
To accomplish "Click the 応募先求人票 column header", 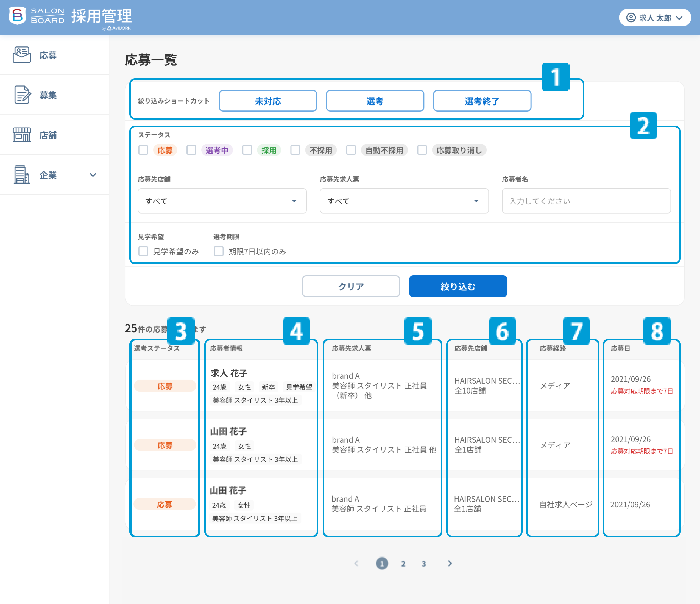I will tap(351, 348).
